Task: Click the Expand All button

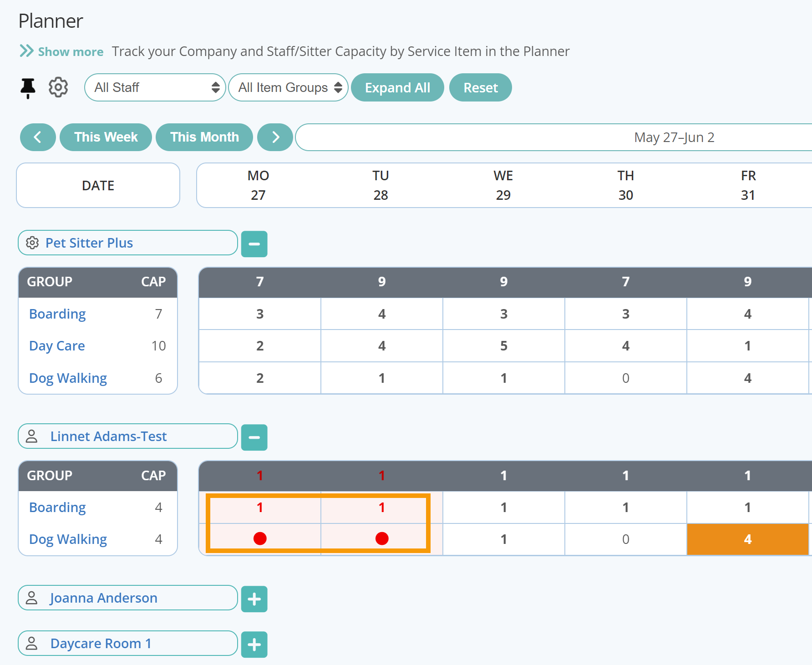Action: click(x=397, y=87)
